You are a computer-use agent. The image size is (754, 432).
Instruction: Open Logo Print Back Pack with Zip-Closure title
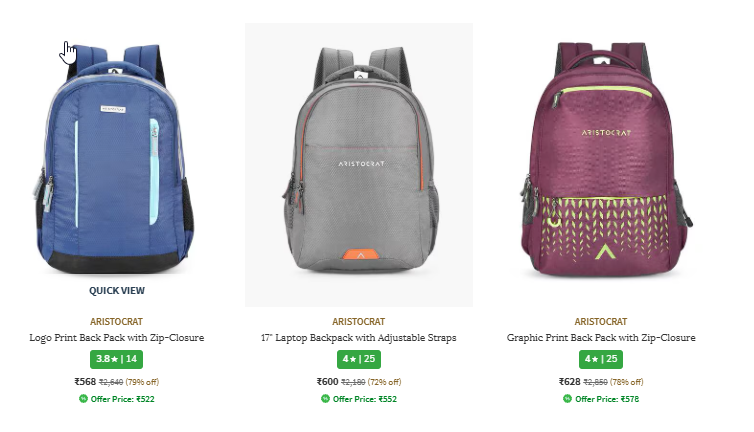click(116, 338)
